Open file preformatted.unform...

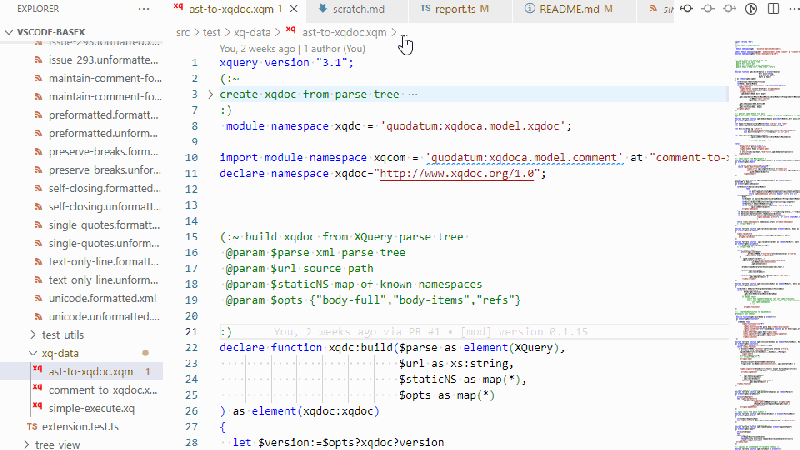(103, 134)
